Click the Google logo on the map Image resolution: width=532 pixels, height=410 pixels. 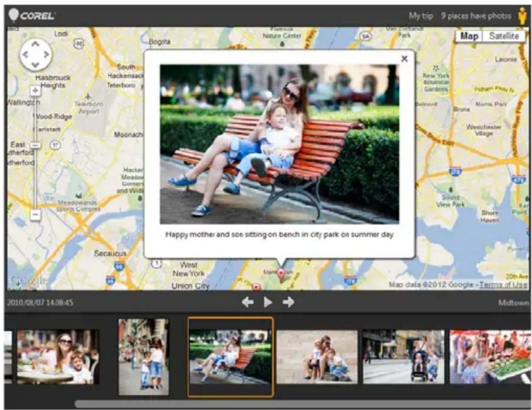(28, 280)
